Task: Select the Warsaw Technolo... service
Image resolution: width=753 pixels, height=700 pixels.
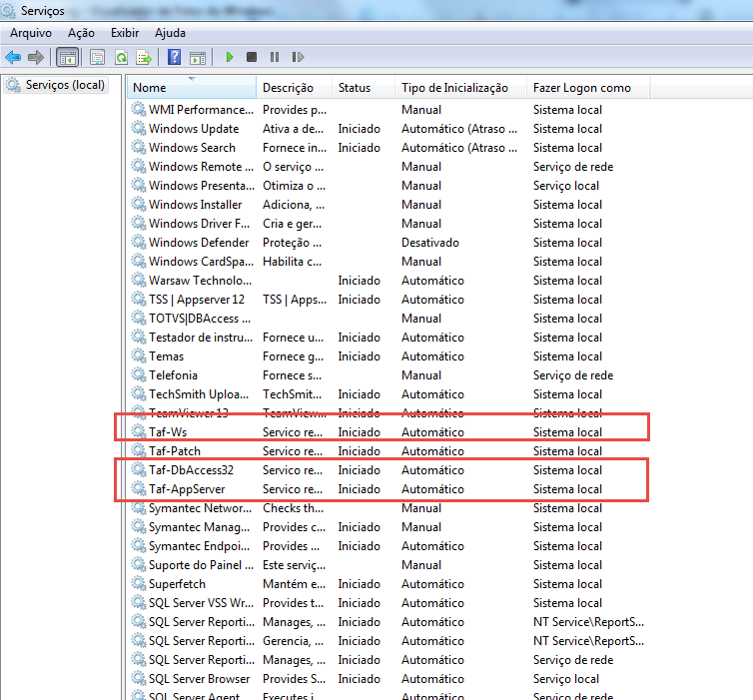Action: coord(388,281)
